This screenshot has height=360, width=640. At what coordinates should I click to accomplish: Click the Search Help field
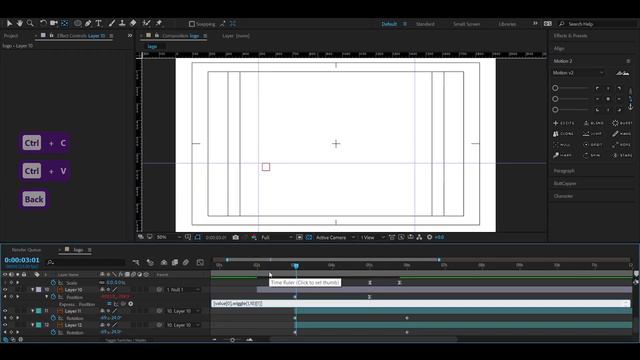click(x=596, y=24)
